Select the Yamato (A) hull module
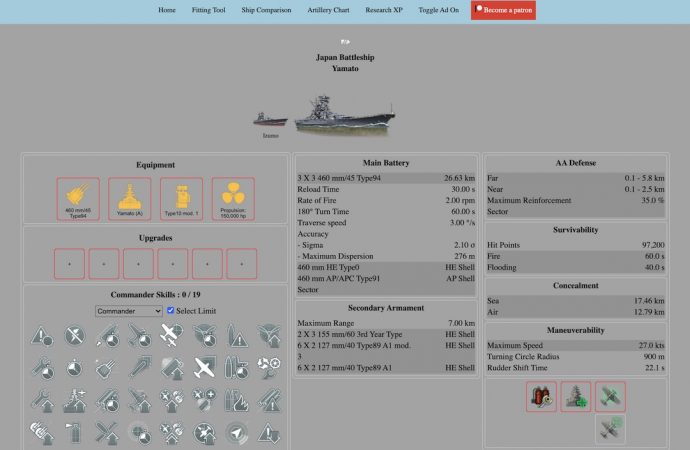Viewport: 690px width, 450px height. (x=130, y=199)
